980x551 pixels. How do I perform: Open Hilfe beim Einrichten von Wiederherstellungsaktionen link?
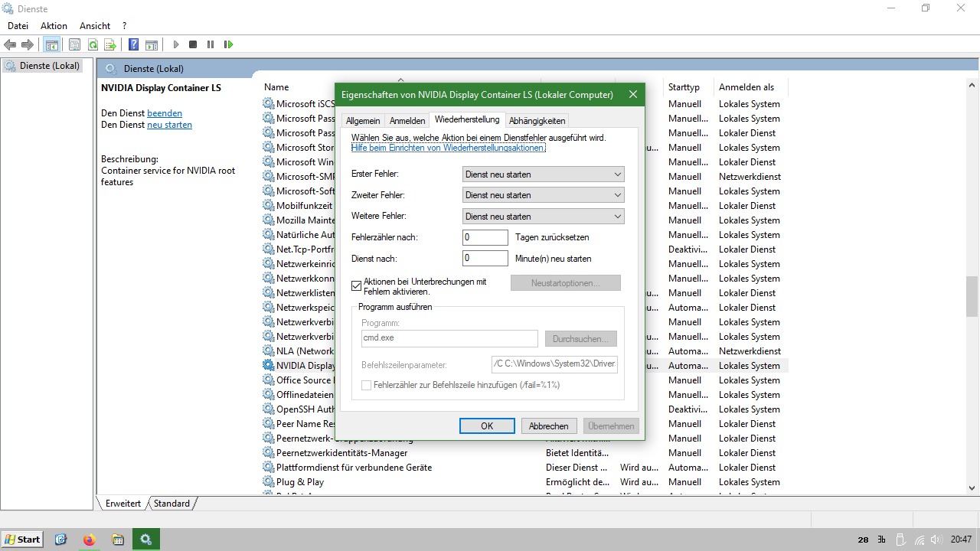click(449, 148)
